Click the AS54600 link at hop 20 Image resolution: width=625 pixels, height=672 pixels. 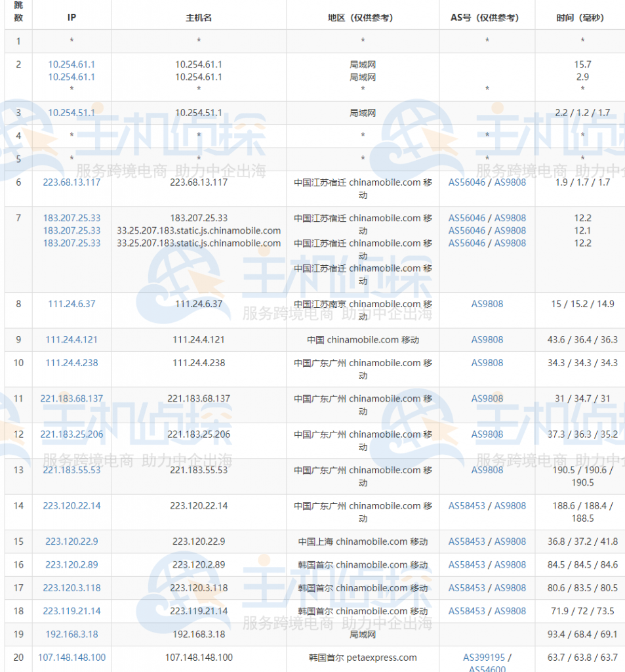(x=486, y=668)
